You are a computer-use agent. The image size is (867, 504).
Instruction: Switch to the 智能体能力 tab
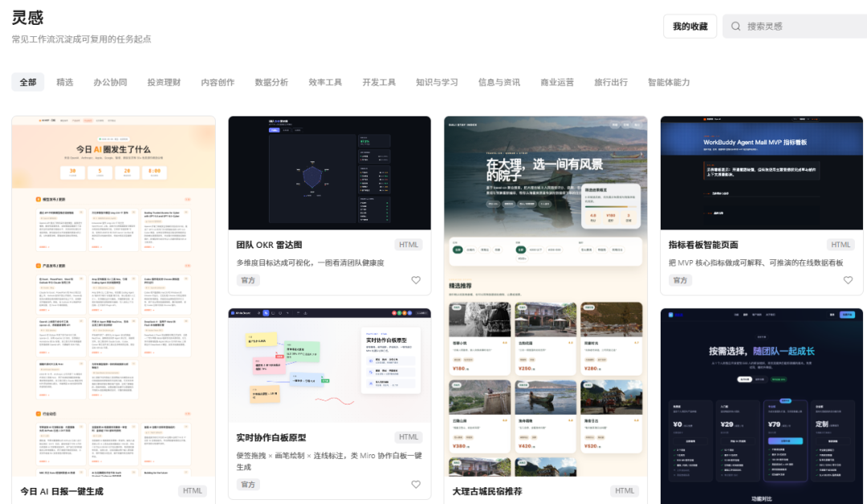point(669,83)
